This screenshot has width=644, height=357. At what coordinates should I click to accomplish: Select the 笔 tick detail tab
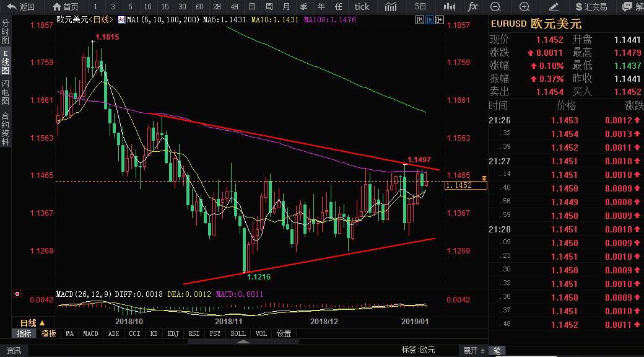pyautogui.click(x=497, y=350)
